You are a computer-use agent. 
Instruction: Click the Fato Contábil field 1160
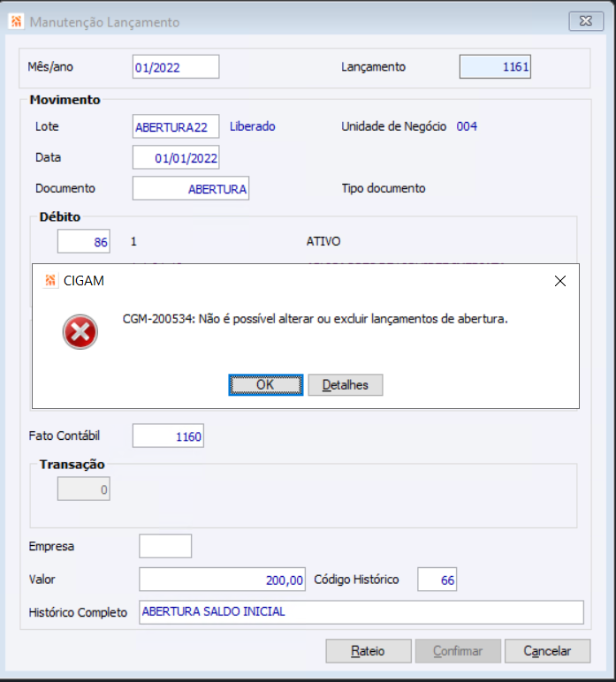click(x=168, y=436)
